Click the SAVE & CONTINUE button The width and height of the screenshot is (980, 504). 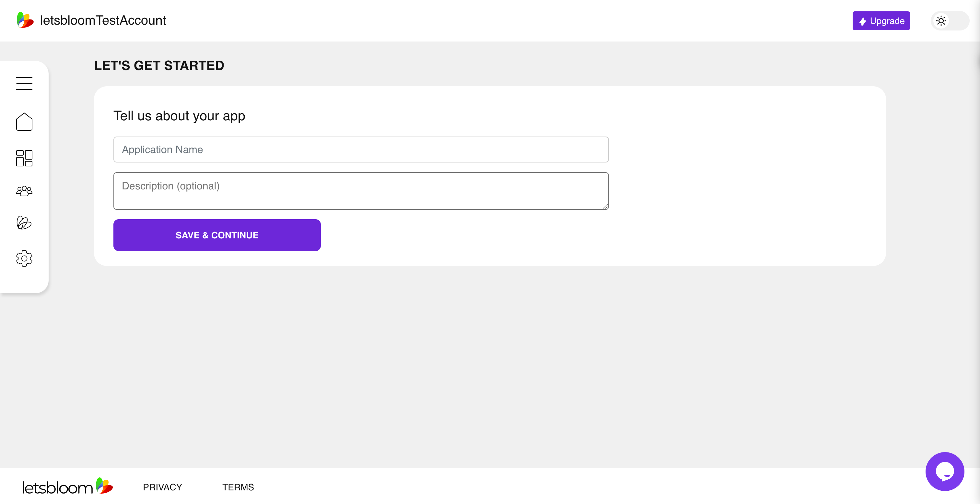tap(217, 234)
